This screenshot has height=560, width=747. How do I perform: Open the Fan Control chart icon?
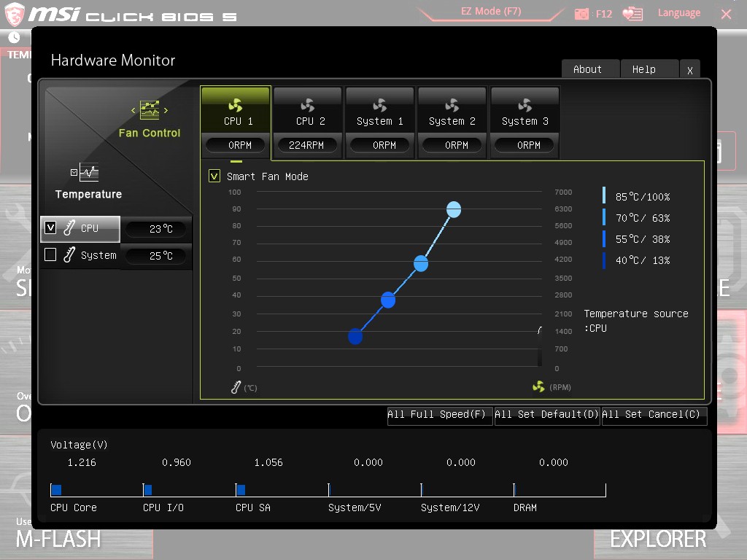click(x=150, y=110)
